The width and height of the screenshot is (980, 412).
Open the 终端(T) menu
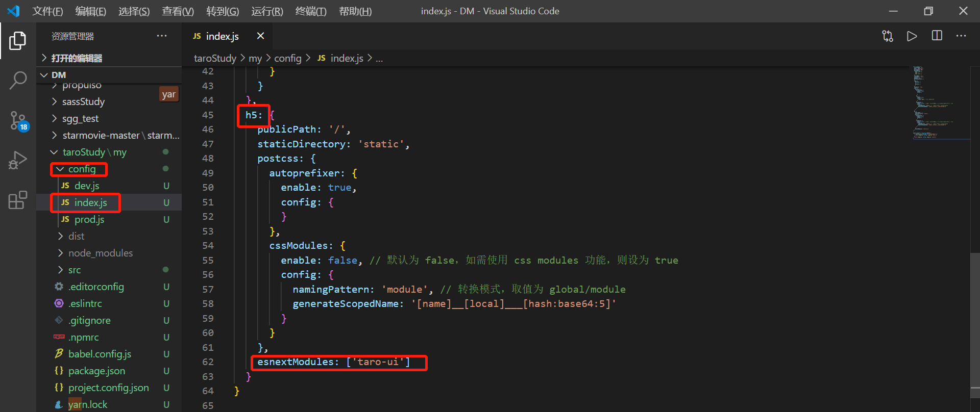tap(311, 11)
